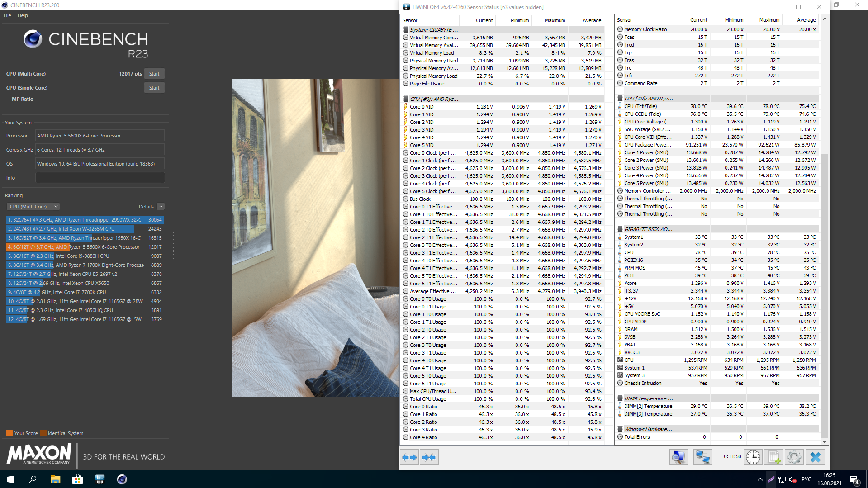Select ranking entry 12 i7-1165G7 @15W
The height and width of the screenshot is (488, 868).
click(85, 319)
